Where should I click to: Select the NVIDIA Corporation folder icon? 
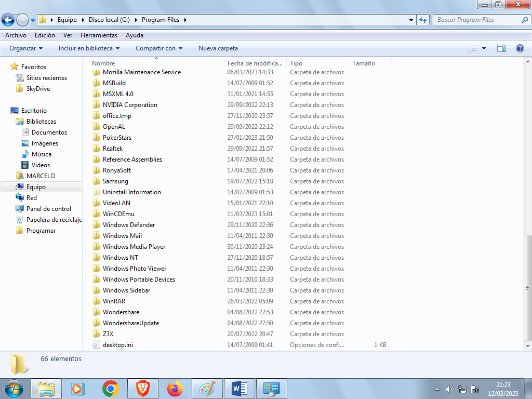point(96,105)
